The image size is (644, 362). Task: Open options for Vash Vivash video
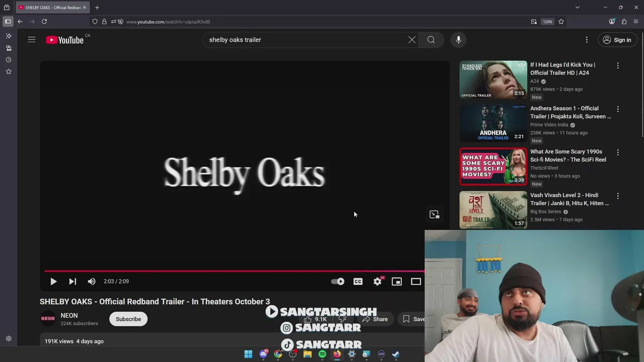[618, 196]
